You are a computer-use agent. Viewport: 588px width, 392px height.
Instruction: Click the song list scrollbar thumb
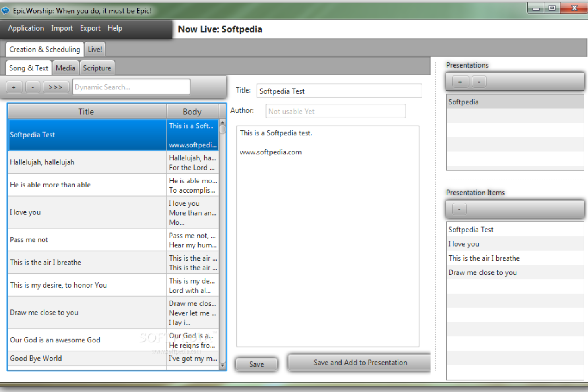(x=222, y=129)
